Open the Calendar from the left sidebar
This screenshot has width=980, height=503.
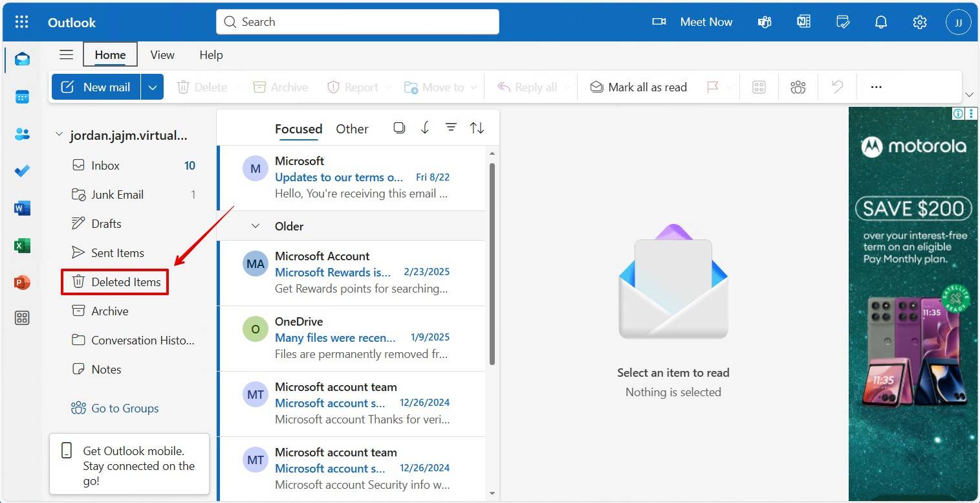pos(22,96)
